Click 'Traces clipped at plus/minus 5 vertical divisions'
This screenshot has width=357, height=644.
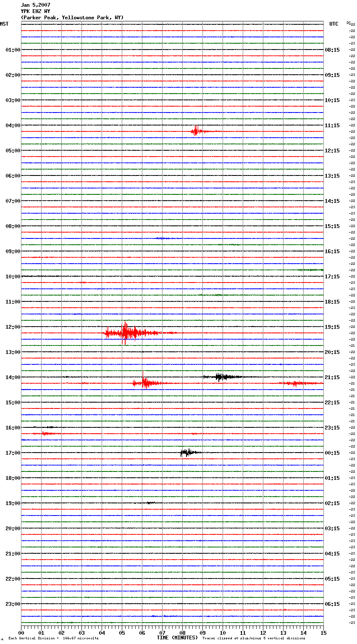click(x=254, y=639)
